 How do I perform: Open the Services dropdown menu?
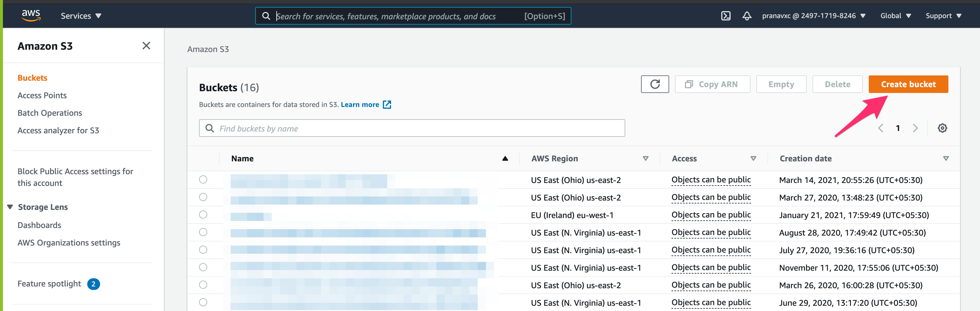[81, 15]
